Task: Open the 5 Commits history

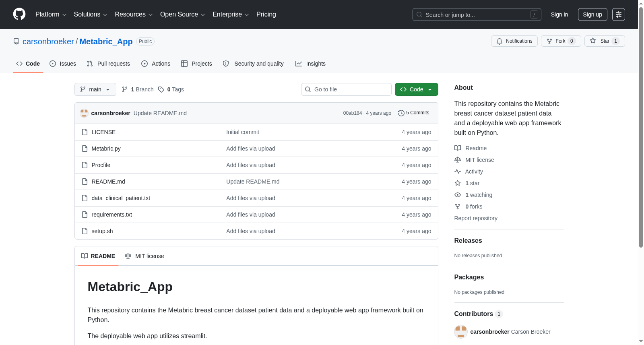Action: [x=413, y=113]
